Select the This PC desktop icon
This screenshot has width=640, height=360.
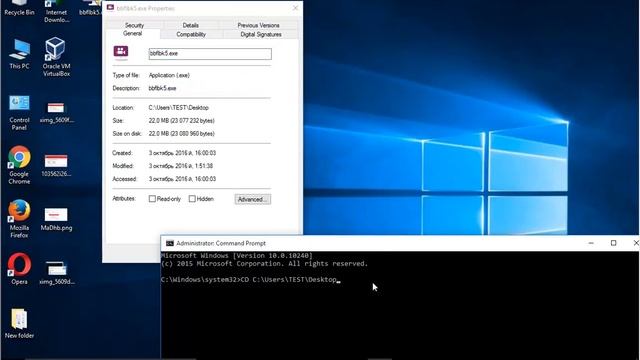[x=19, y=54]
